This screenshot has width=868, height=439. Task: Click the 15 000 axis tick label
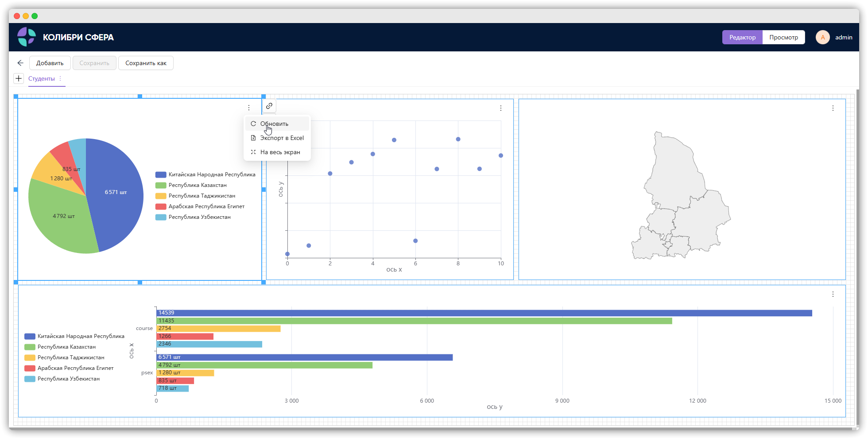click(x=833, y=400)
